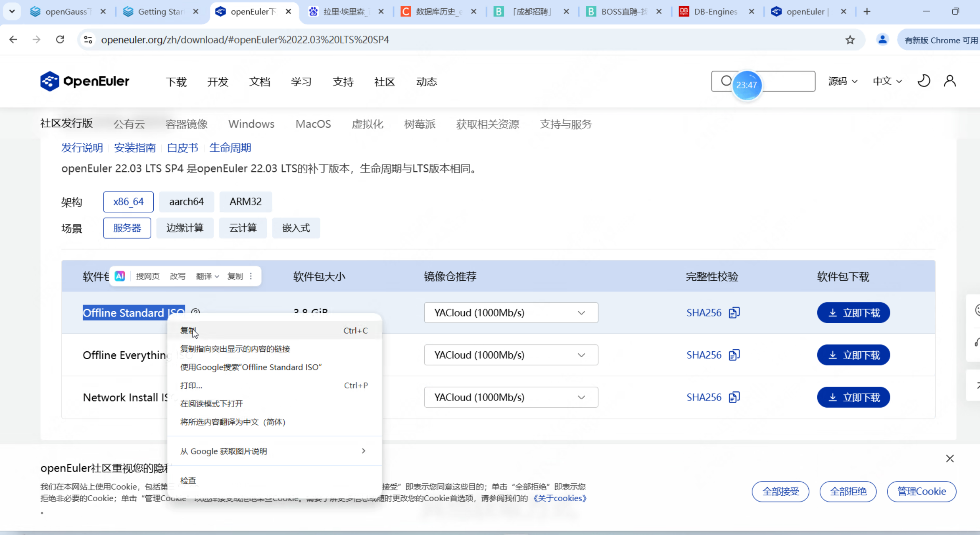
Task: Click the AI icon in selection toolbar
Action: click(x=120, y=276)
